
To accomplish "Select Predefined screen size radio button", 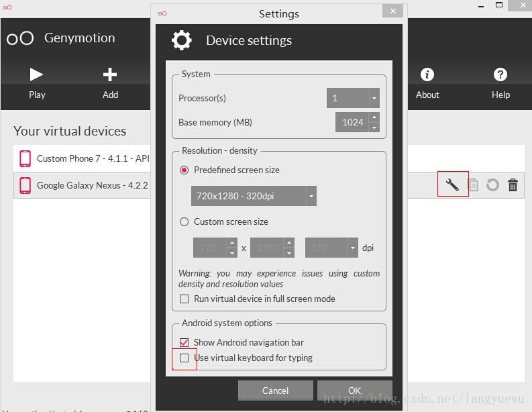I will (x=184, y=170).
